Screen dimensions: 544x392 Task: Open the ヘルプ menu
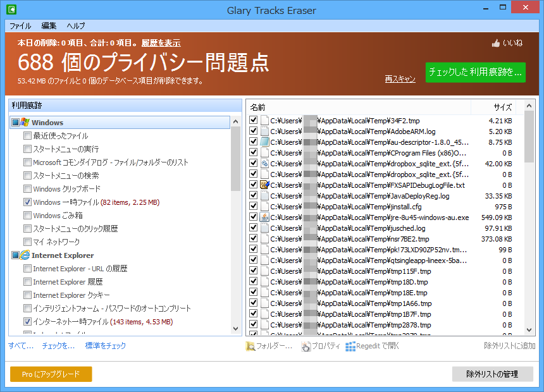(76, 26)
